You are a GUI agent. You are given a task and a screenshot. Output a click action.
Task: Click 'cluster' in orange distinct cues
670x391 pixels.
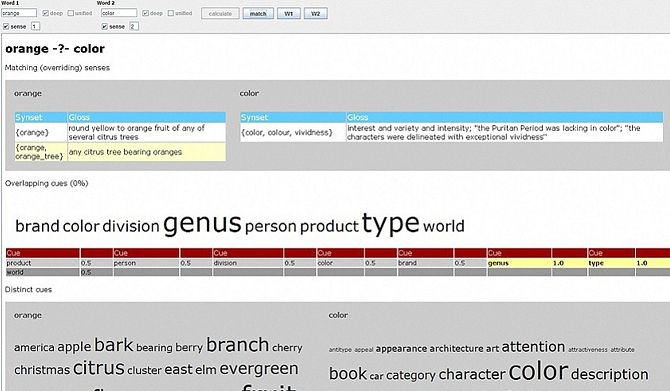click(x=144, y=370)
